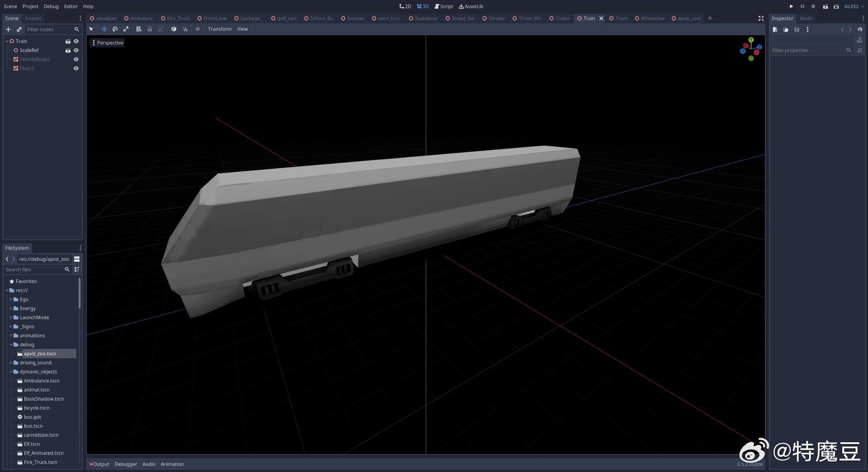
Task: Expand the Energy folder
Action: (11, 309)
